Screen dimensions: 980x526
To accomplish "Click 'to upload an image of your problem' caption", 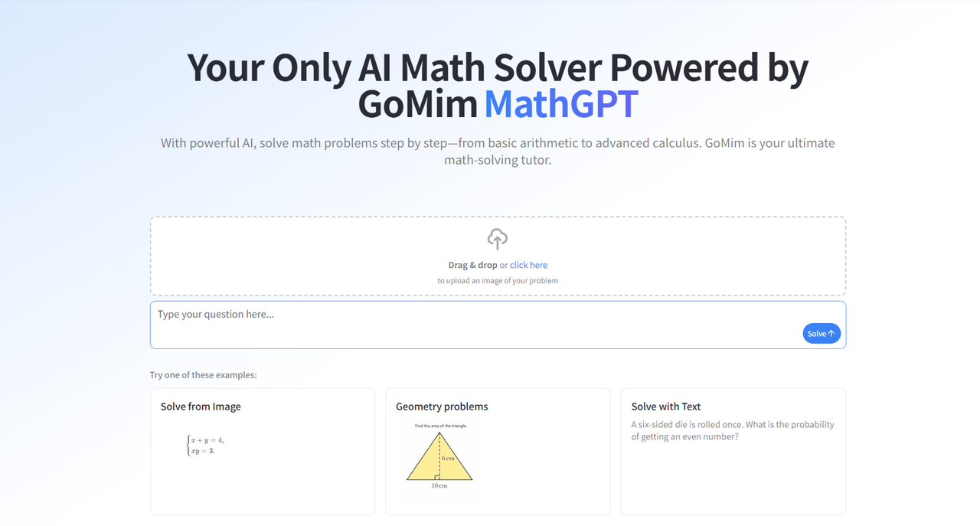I will tap(498, 280).
